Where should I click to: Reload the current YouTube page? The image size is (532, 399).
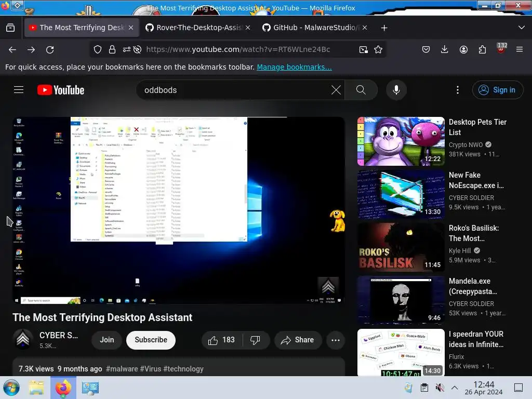click(x=50, y=49)
